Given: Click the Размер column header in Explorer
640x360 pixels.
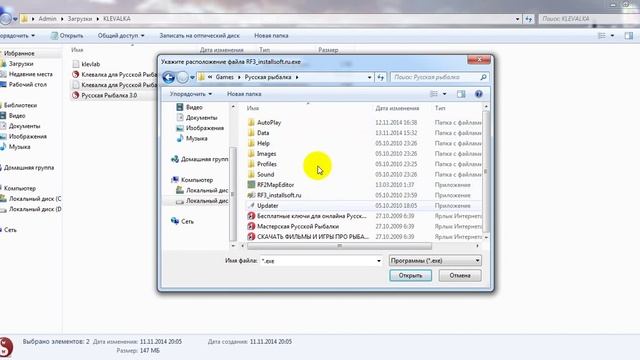Looking at the screenshot, I should tap(328, 50).
